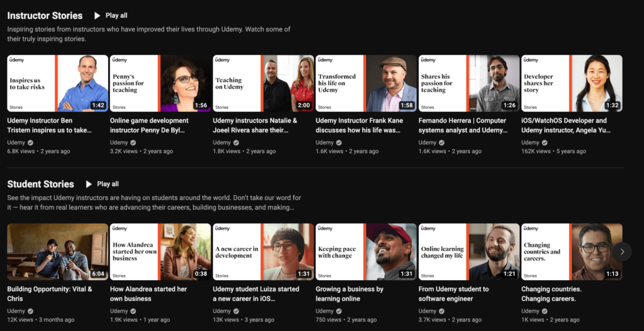Click verified badge under Angela Yu video
Image resolution: width=644 pixels, height=331 pixels.
pyautogui.click(x=545, y=143)
